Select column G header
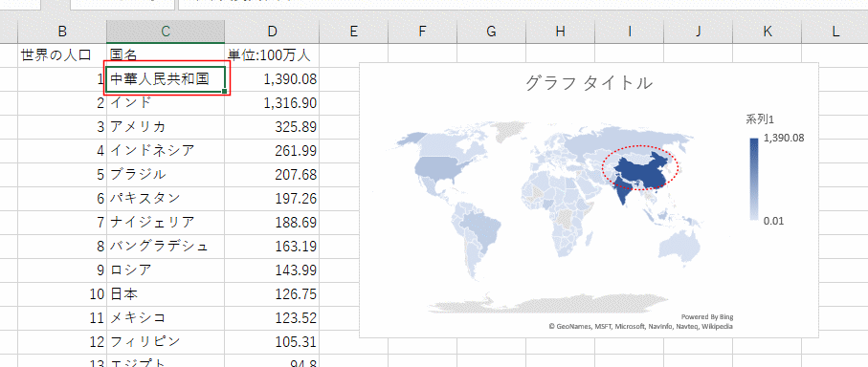Image resolution: width=868 pixels, height=367 pixels. point(491,32)
